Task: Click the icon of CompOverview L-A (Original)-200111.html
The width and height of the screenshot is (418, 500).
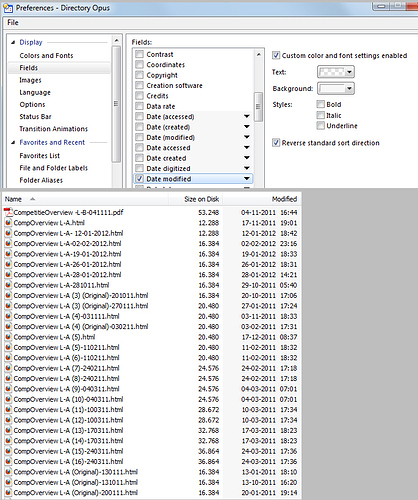Action: pyautogui.click(x=8, y=493)
